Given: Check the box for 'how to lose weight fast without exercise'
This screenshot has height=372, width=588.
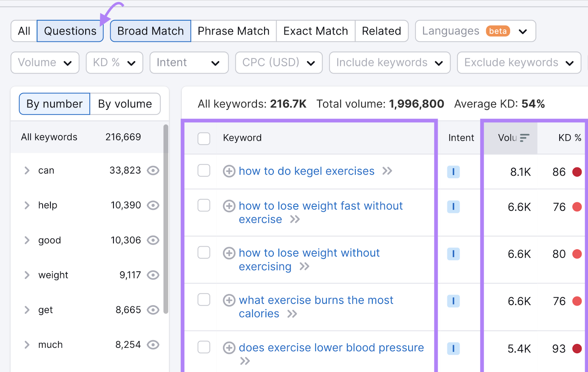Looking at the screenshot, I should point(204,206).
